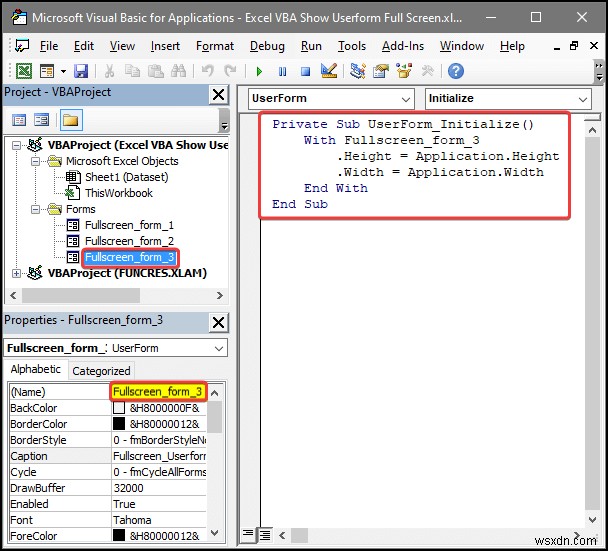This screenshot has width=608, height=551.
Task: Click the Paste clipboard icon
Action: (155, 71)
